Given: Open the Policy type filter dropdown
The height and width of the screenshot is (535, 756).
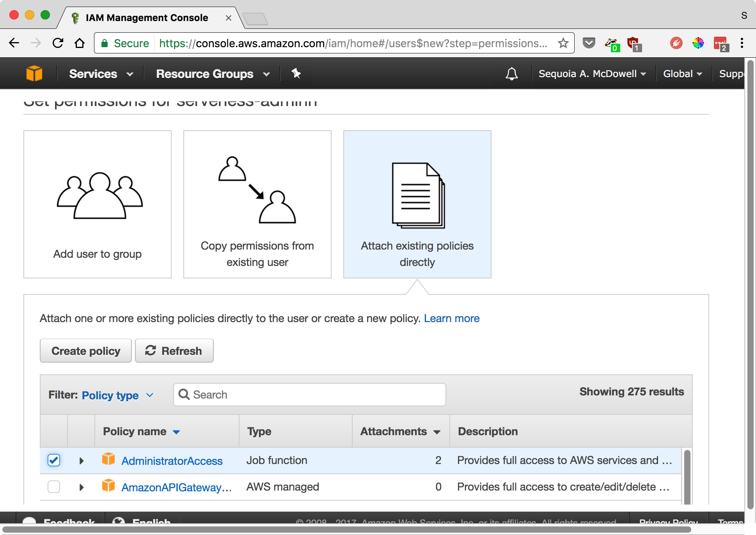Looking at the screenshot, I should tap(117, 395).
